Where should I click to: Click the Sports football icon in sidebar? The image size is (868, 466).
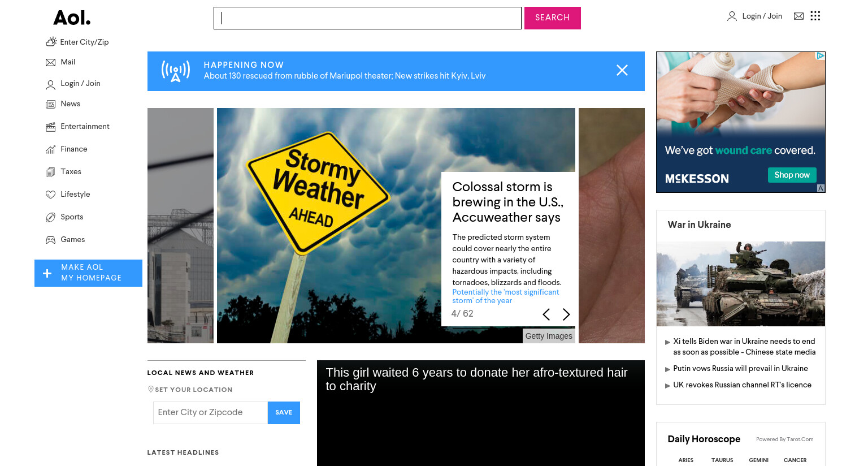[x=50, y=217]
